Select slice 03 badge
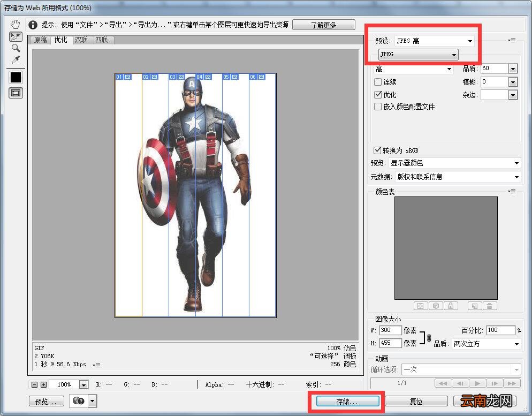The width and height of the screenshot is (532, 416). [177, 77]
